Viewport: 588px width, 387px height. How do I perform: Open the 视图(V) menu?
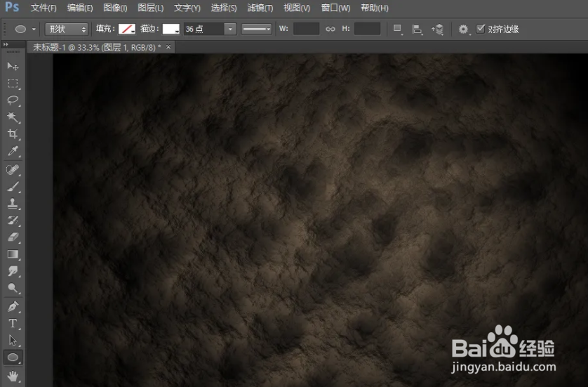click(x=297, y=8)
